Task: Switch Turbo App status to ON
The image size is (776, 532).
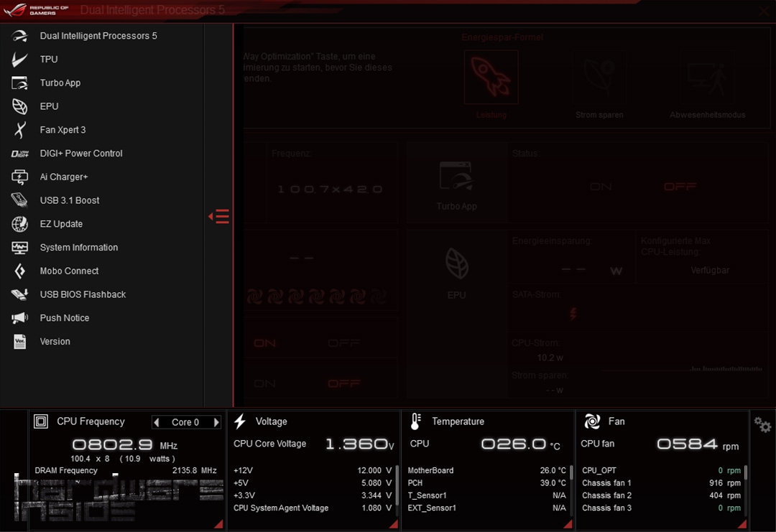Action: (x=601, y=187)
